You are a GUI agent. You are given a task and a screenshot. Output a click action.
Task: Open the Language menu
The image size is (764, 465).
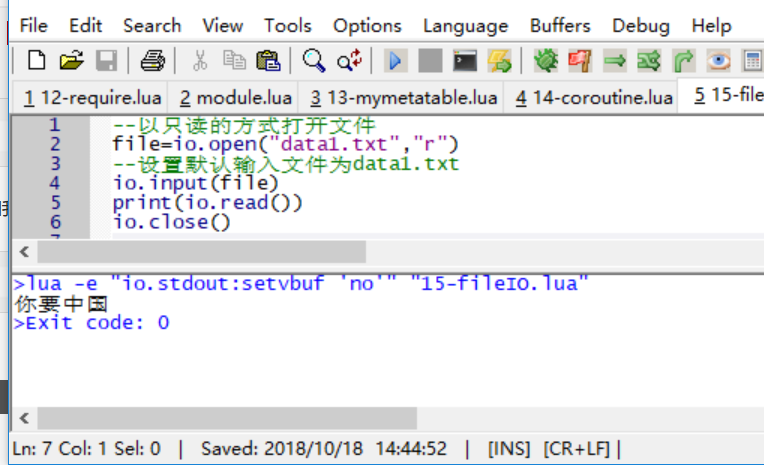[465, 25]
